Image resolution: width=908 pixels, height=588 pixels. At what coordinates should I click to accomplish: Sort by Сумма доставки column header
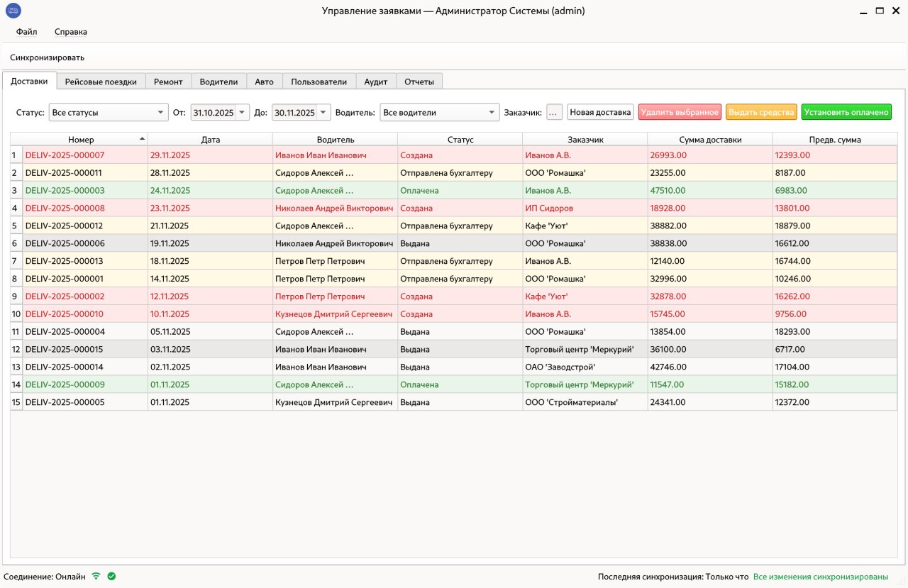click(710, 140)
